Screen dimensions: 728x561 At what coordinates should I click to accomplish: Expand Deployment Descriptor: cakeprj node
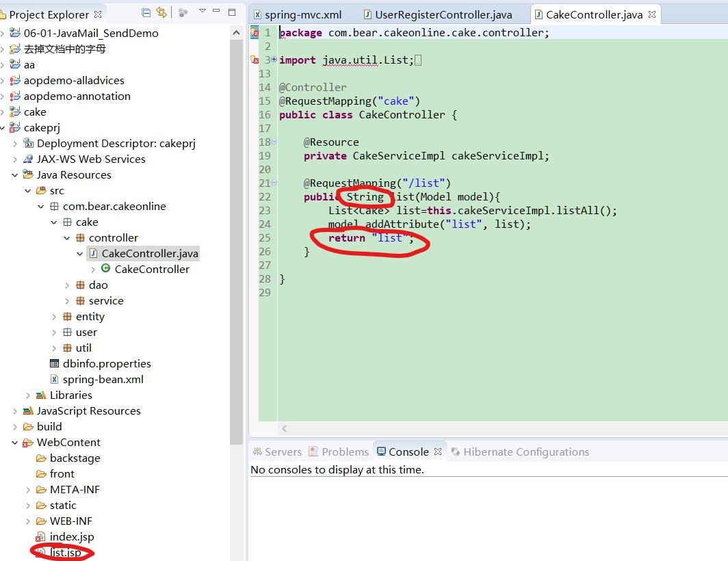15,144
